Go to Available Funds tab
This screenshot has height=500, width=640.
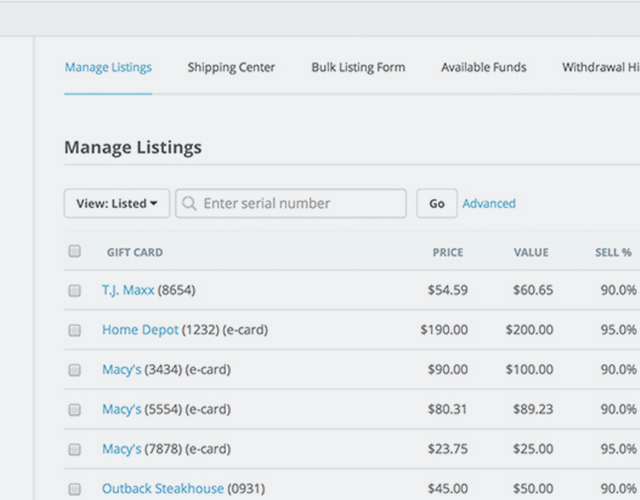(x=484, y=67)
